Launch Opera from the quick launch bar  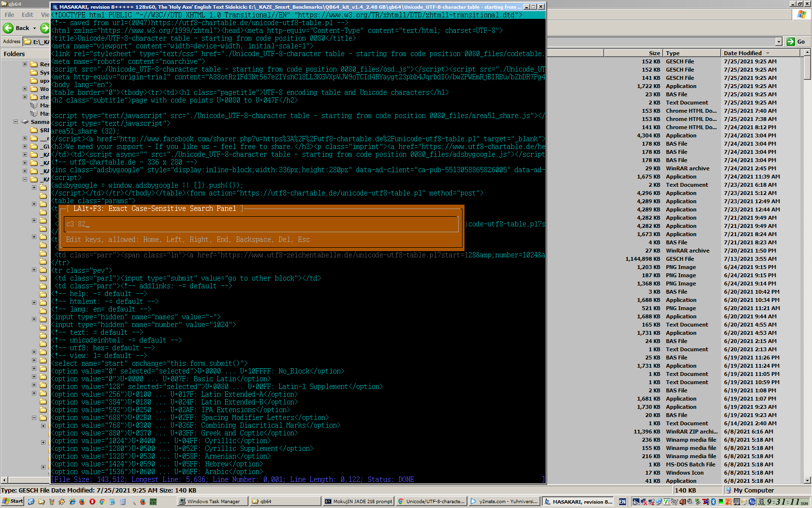coord(92,502)
